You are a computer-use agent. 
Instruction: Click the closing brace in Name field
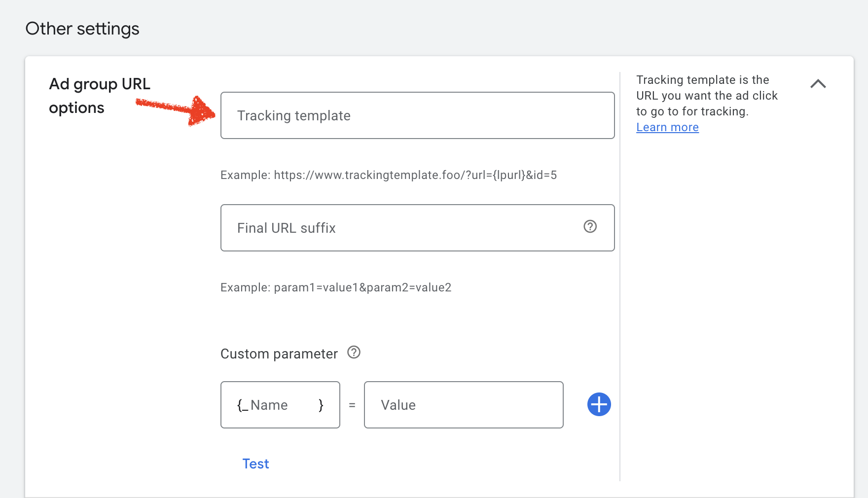tap(321, 405)
